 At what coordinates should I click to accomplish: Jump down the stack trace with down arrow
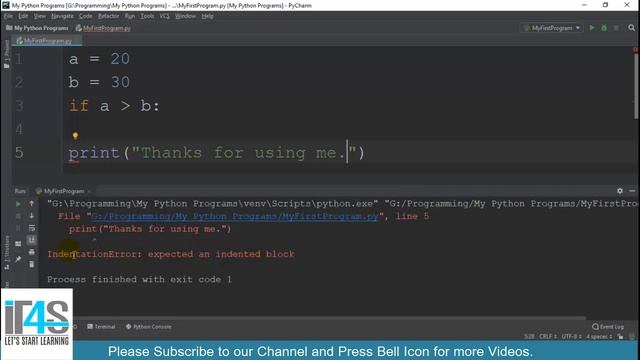pos(31,216)
